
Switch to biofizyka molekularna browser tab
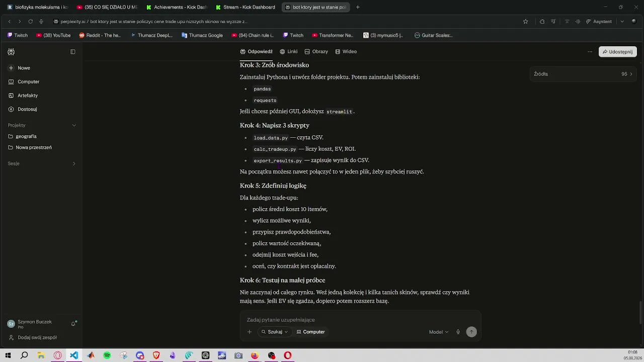(38, 7)
